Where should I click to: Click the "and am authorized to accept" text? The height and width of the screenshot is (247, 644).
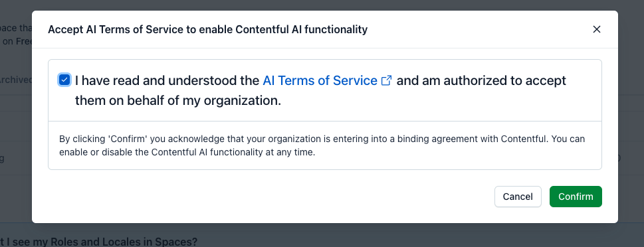click(481, 80)
